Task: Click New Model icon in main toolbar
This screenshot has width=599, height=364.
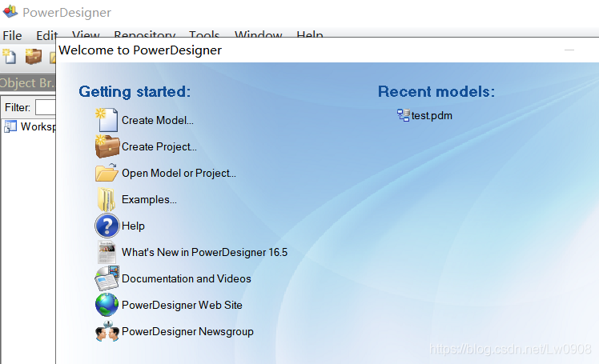Action: pyautogui.click(x=10, y=57)
